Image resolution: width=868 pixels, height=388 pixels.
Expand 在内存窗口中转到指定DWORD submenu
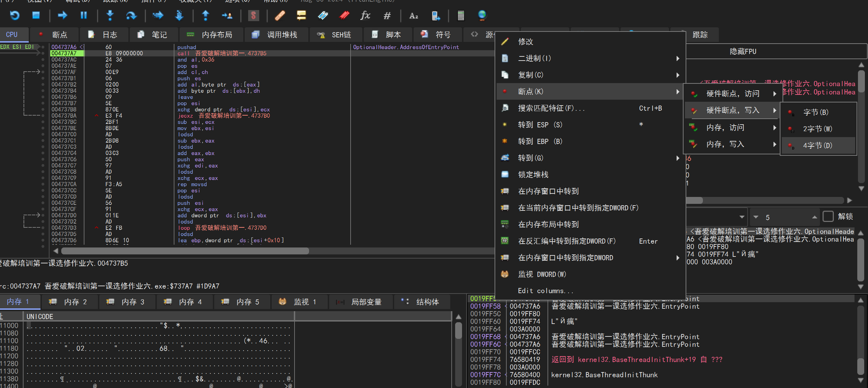590,258
